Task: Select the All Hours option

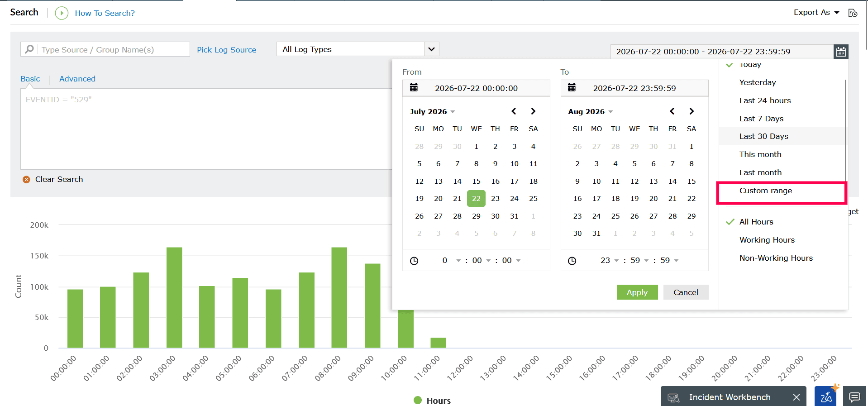Action: 756,222
